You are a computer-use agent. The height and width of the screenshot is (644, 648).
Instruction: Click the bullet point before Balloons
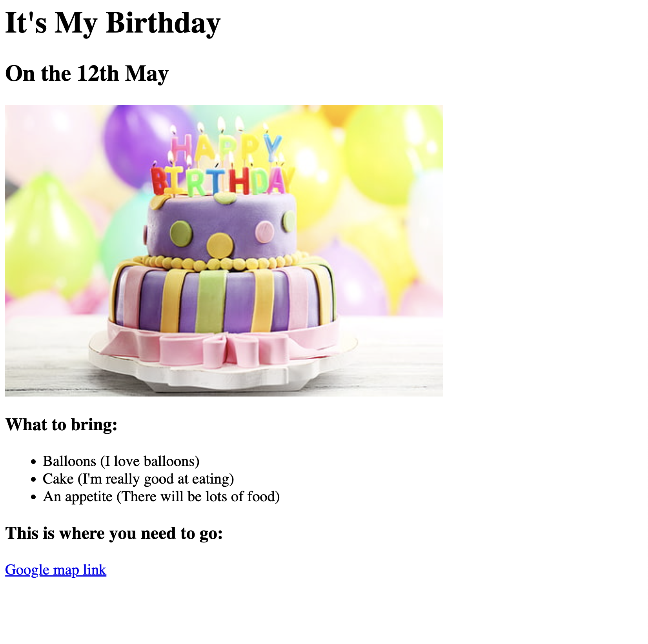34,462
